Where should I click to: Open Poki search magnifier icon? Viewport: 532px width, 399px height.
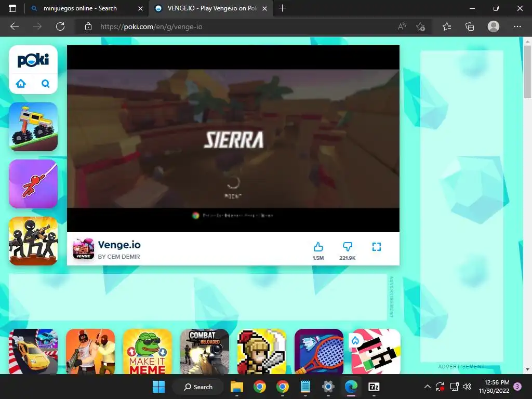tap(46, 84)
